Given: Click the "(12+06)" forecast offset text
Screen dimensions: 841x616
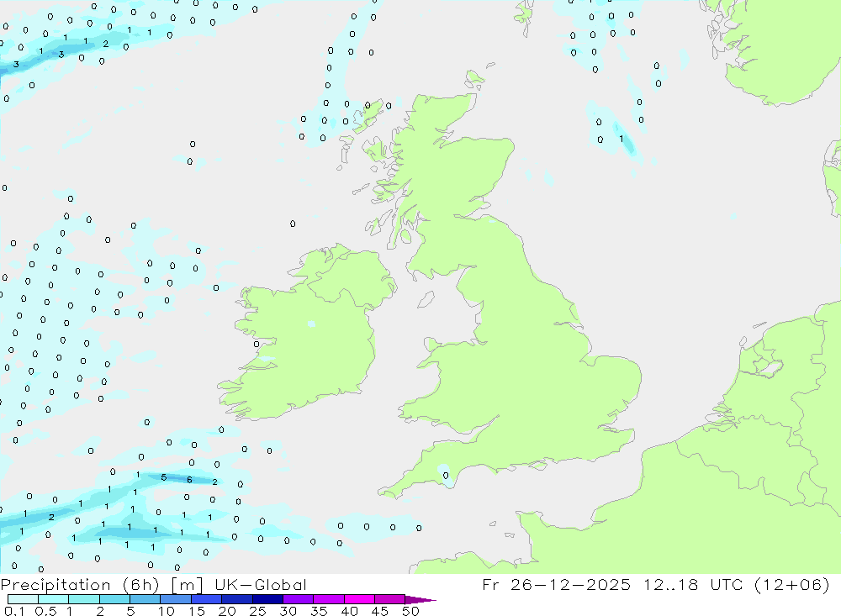Looking at the screenshot, I should [x=791, y=584].
